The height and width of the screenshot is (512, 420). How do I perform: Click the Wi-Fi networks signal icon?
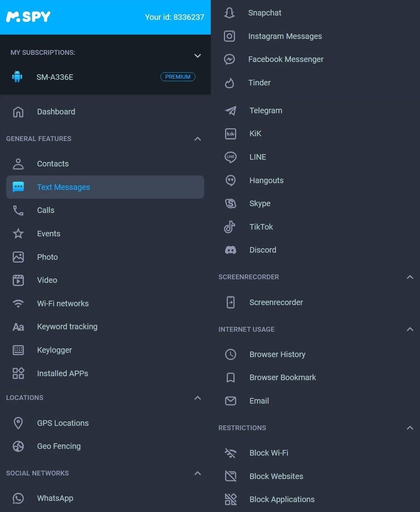[x=18, y=303]
